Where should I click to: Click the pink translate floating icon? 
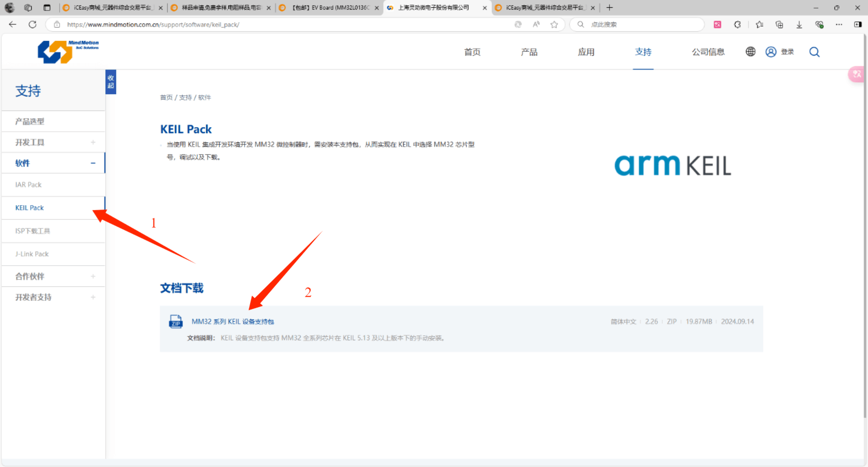(856, 74)
